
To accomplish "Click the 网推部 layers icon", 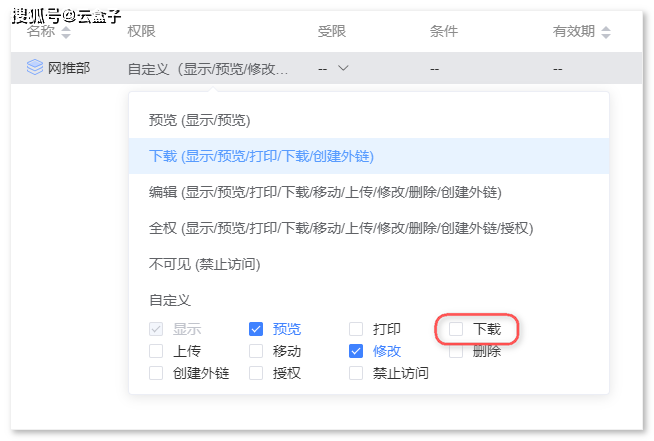I will 35,67.
